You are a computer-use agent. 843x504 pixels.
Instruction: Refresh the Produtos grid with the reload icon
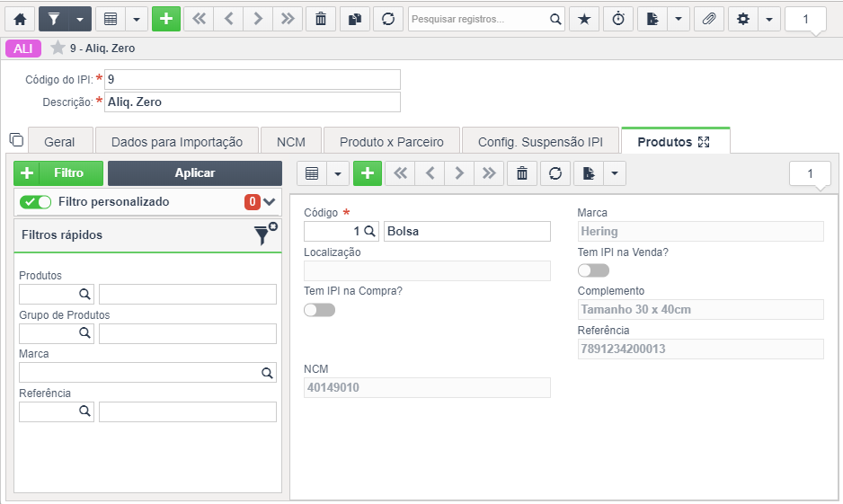pos(555,173)
